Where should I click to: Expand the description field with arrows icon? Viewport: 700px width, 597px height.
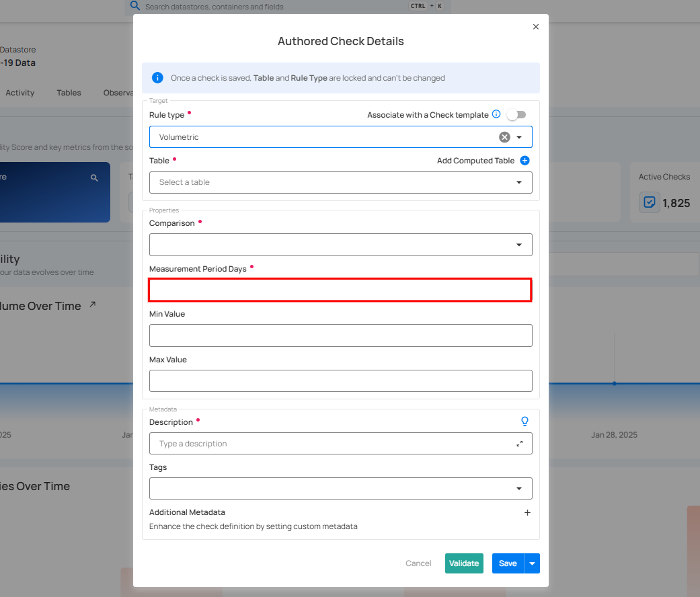pos(520,444)
